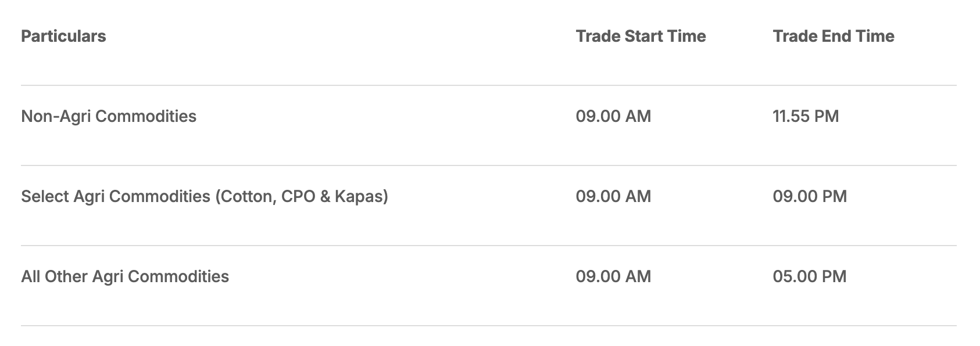Select the Select Agri Commodities row label
The width and height of the screenshot is (980, 346).
116,196
